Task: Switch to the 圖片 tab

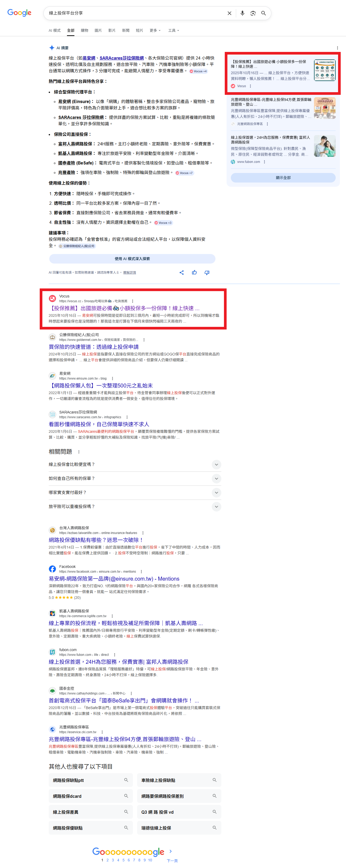Action: [98, 30]
